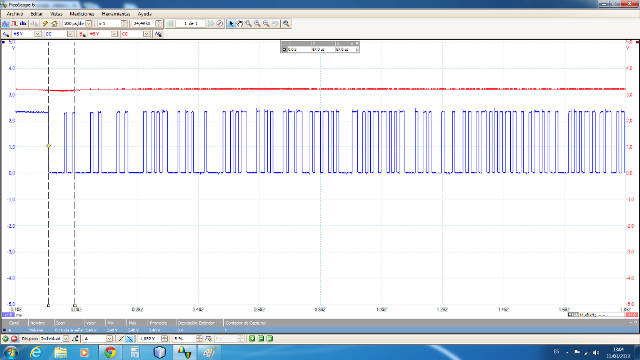Switch to persistence mode icon
This screenshot has height=360, width=640.
click(14, 24)
